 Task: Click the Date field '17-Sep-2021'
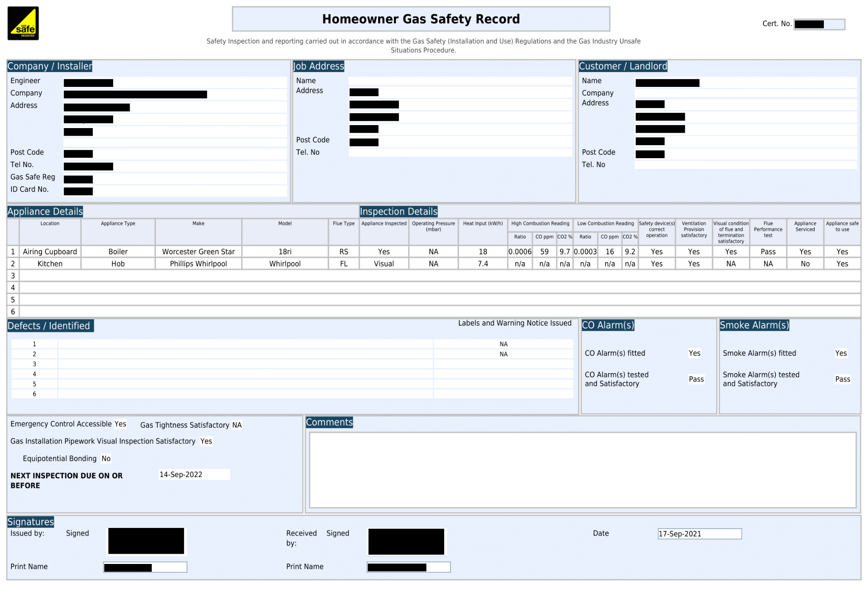tap(700, 534)
